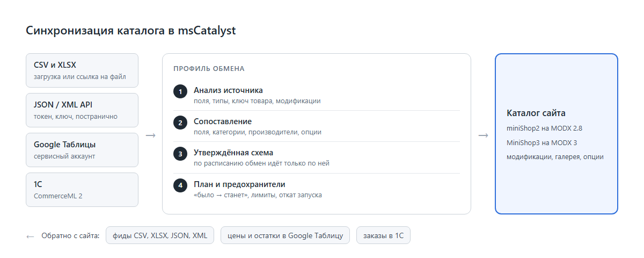Click the step 1 number badge
This screenshot has height=258, width=644.
180,91
